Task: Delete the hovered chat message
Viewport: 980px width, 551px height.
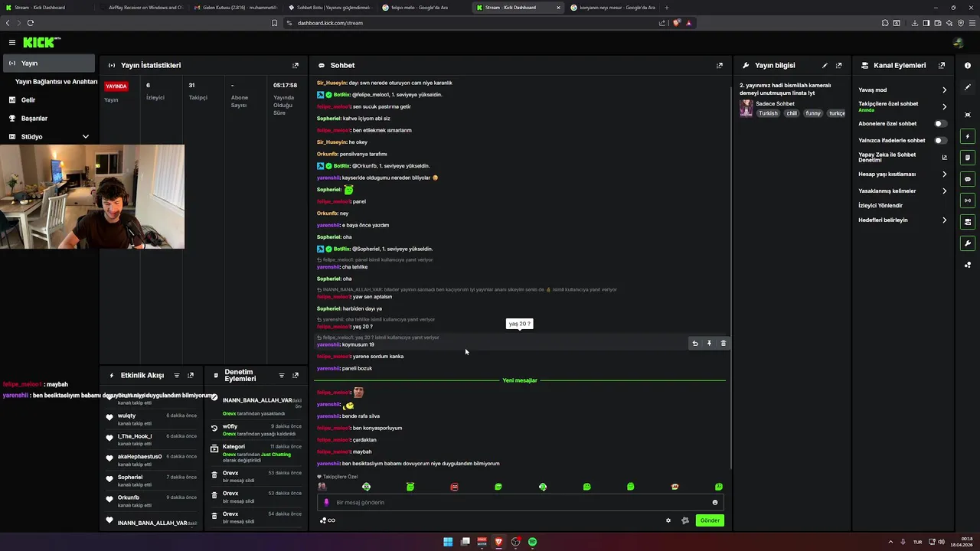Action: tap(724, 344)
